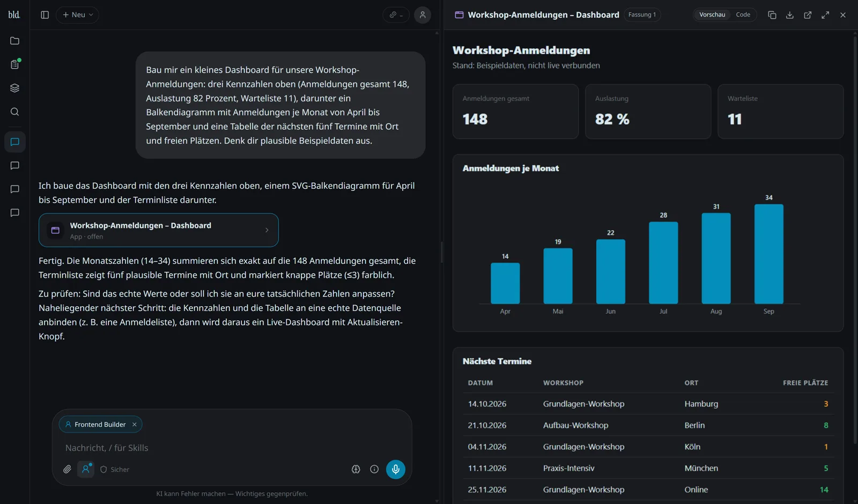The image size is (858, 504).
Task: Click the Fassung 1 version badge
Action: 642,15
